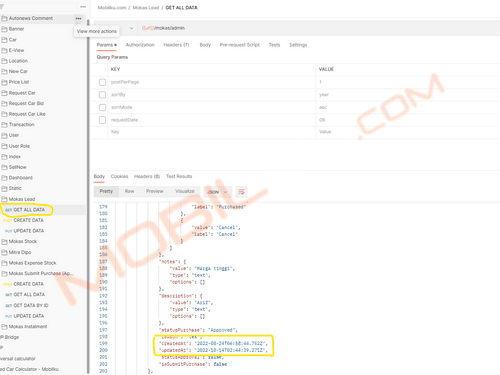
Task: Enable the postPerPage parameter checkbox
Action: coord(102,82)
